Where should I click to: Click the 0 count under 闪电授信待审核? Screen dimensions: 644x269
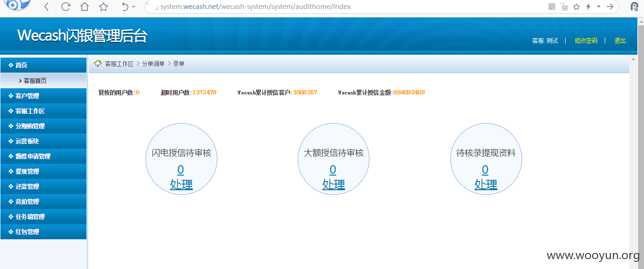[x=181, y=170]
